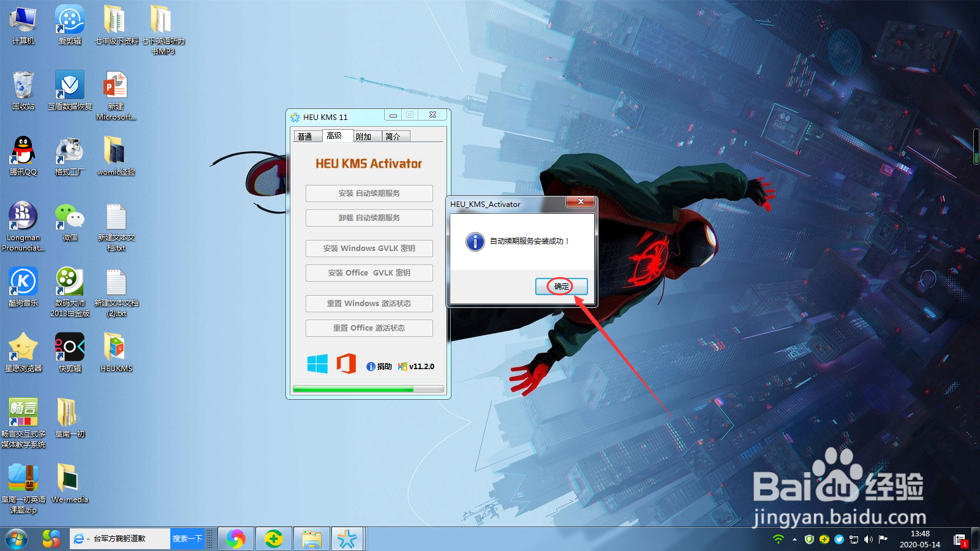This screenshot has width=980, height=551.
Task: Select the 星愿浏览器 desktop icon
Action: (23, 353)
